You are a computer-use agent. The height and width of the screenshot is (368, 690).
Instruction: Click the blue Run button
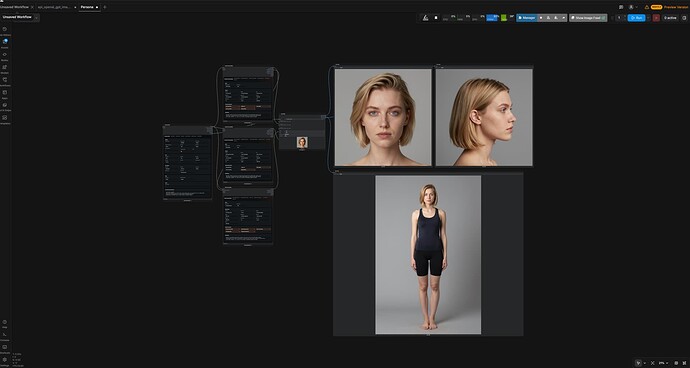[x=636, y=18]
